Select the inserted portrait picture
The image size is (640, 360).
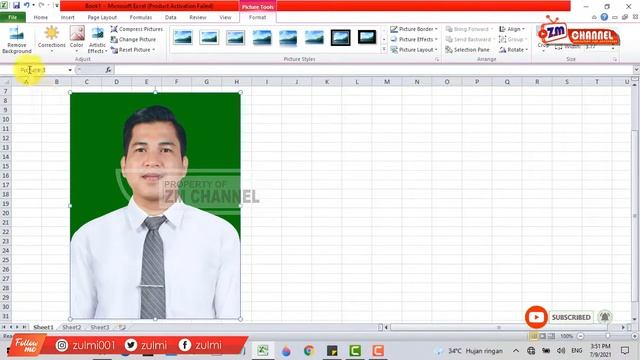155,206
